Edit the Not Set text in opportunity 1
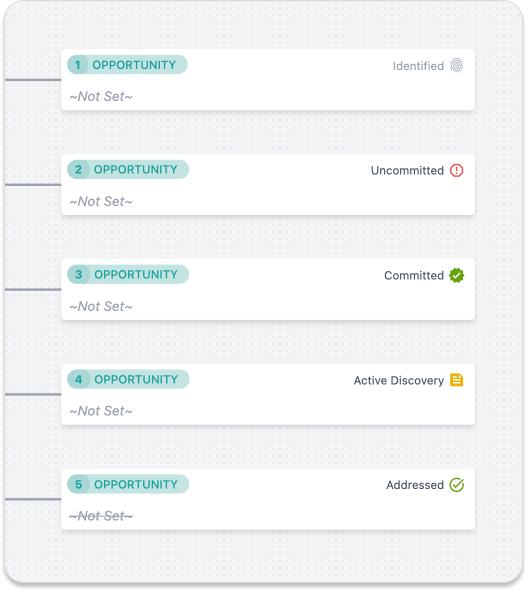 click(101, 97)
